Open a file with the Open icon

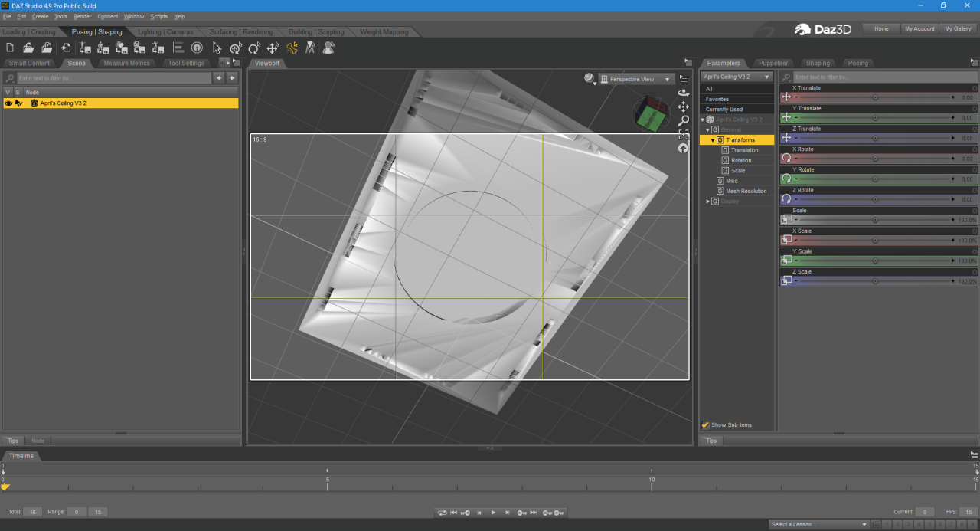point(28,48)
